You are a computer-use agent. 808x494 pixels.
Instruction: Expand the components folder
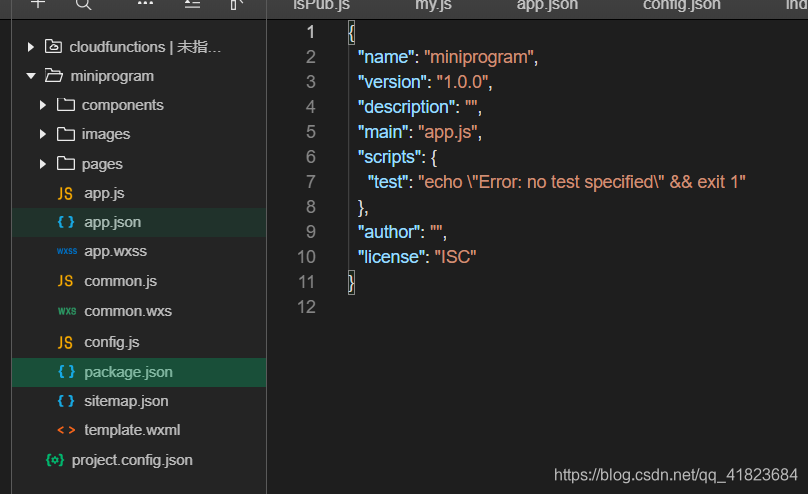point(43,105)
